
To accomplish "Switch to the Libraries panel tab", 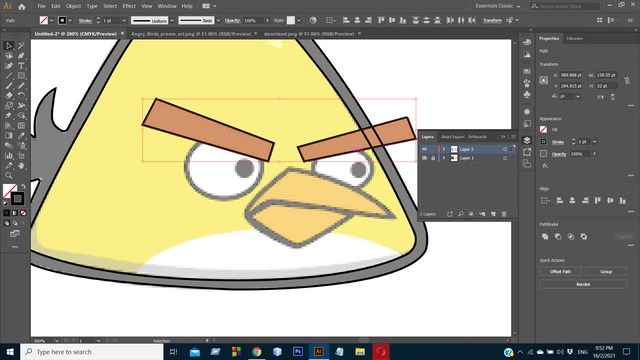I will 575,38.
